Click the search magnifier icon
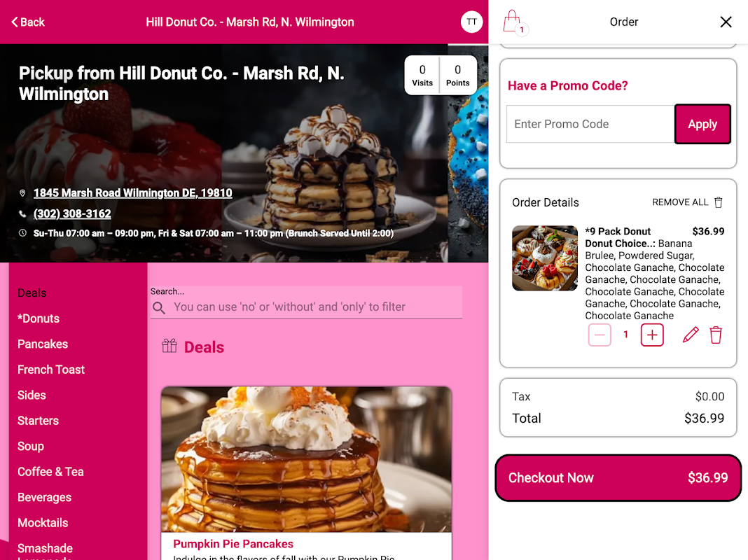This screenshot has height=560, width=748. point(159,308)
